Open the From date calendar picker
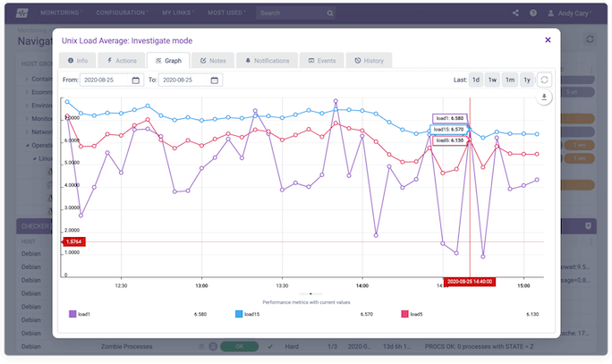The width and height of the screenshot is (612, 364). 136,80
